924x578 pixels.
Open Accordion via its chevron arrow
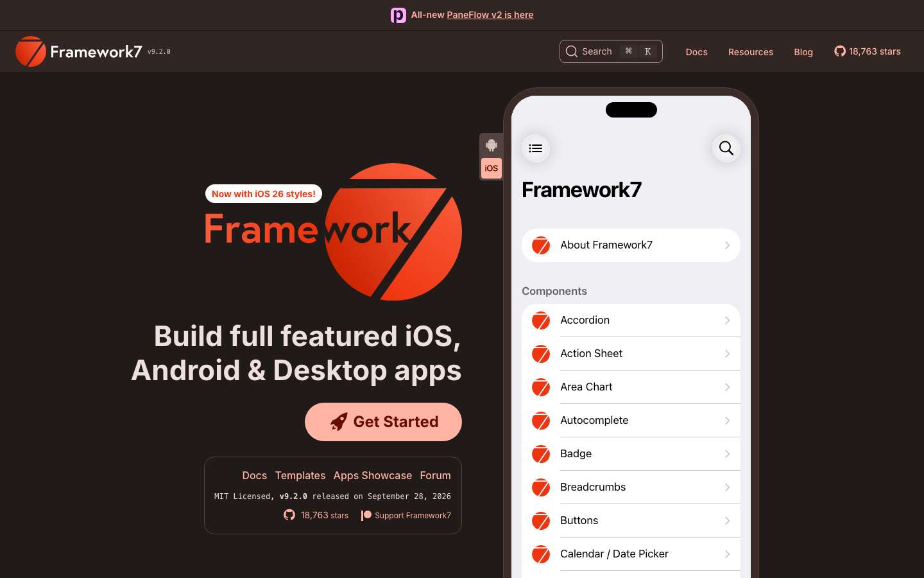click(727, 320)
